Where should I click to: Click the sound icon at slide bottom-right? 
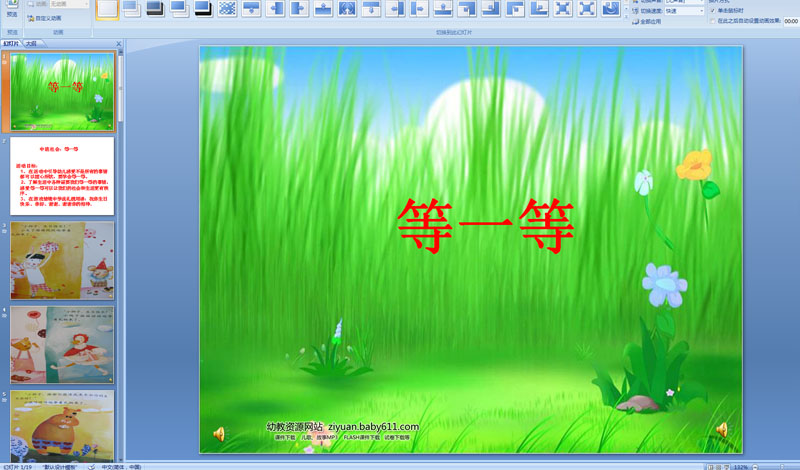(x=722, y=430)
